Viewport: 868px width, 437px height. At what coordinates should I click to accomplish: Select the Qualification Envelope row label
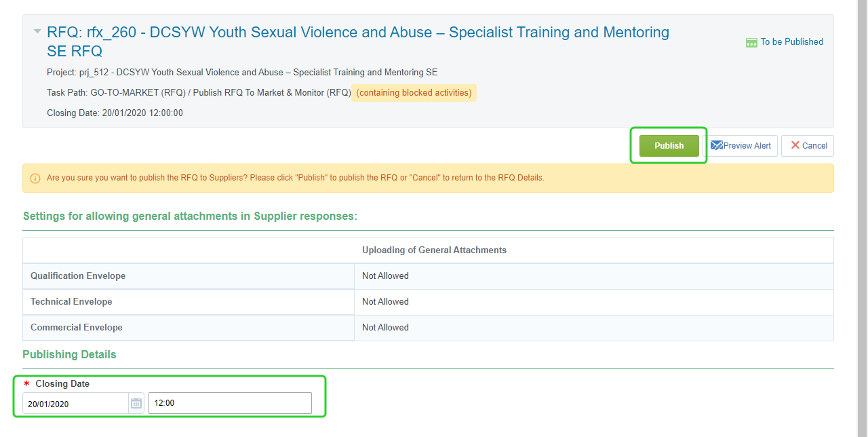click(x=78, y=276)
